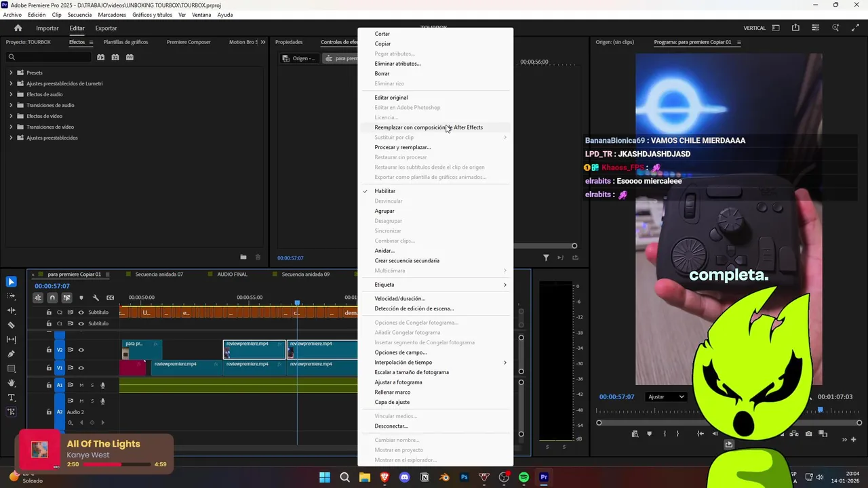Open closed captions track options
Viewport: 868px width, 488px height.
(111, 298)
